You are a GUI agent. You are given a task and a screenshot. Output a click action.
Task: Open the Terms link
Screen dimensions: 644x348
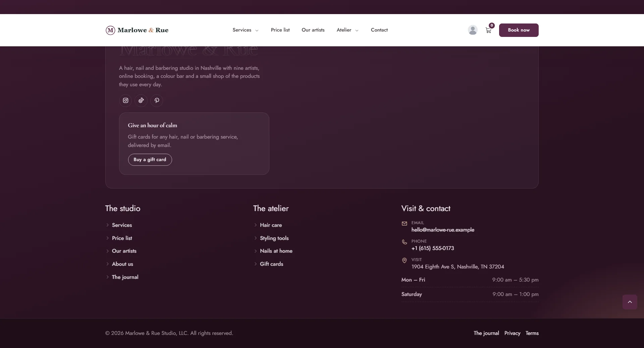click(x=532, y=333)
